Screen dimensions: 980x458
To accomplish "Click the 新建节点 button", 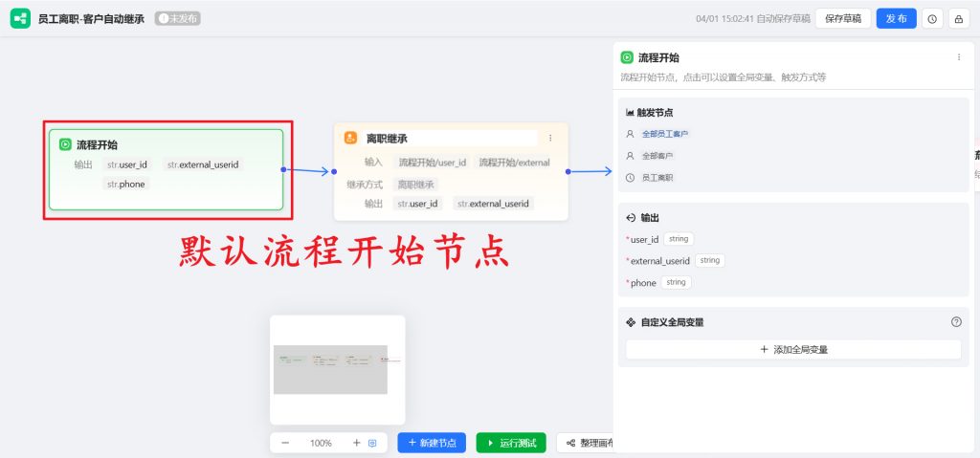I will [432, 443].
